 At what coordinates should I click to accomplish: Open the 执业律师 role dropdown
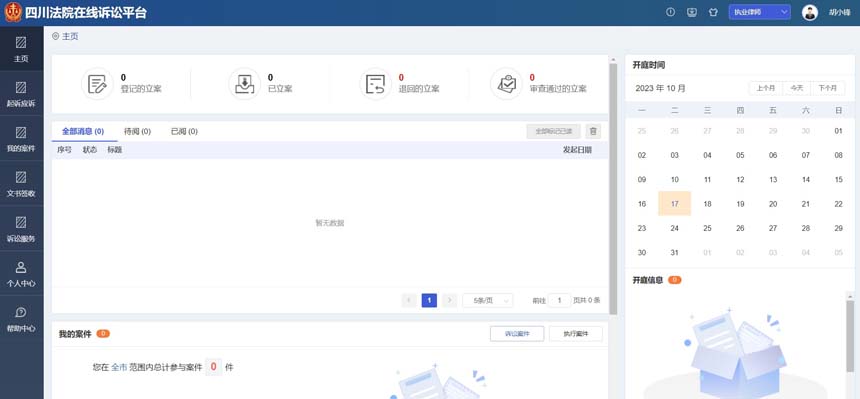click(759, 12)
